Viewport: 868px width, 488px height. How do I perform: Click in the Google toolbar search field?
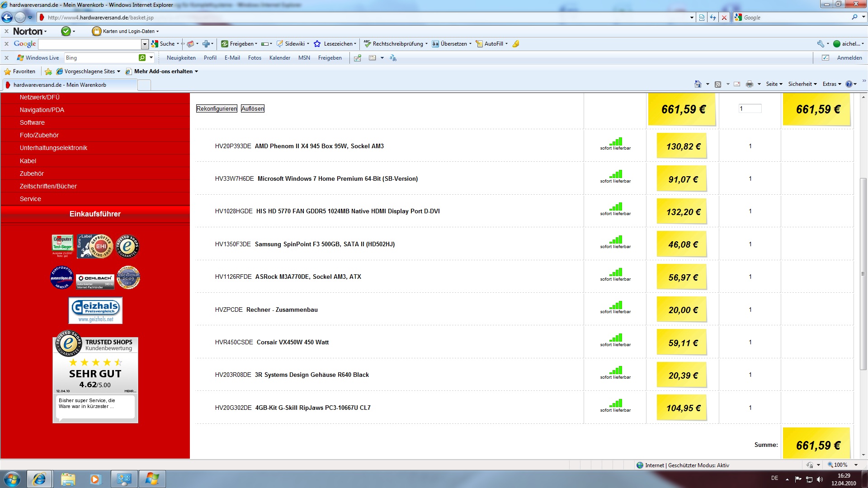90,44
